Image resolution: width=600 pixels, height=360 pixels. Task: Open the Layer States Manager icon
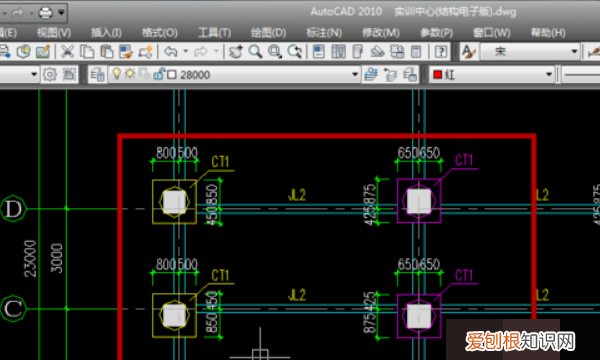[410, 74]
